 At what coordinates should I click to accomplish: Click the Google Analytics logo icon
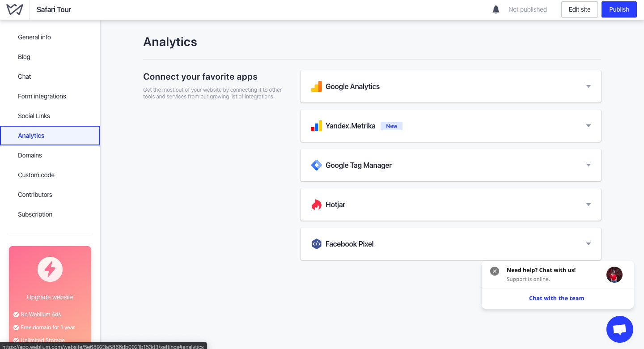tap(317, 86)
